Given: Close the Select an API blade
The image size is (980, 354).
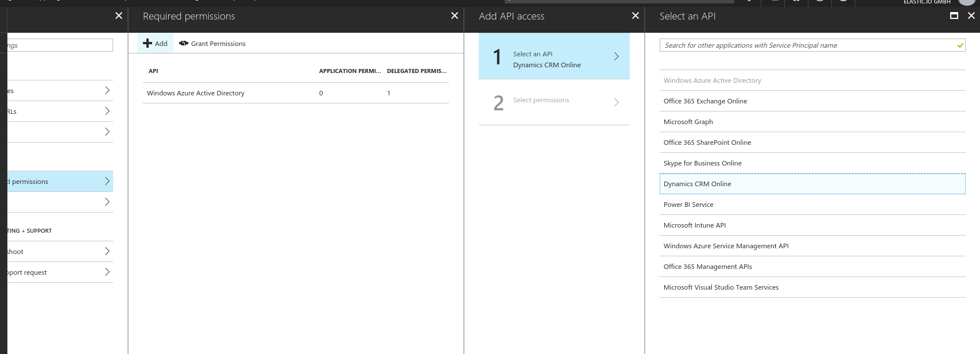Looking at the screenshot, I should pyautogui.click(x=971, y=16).
